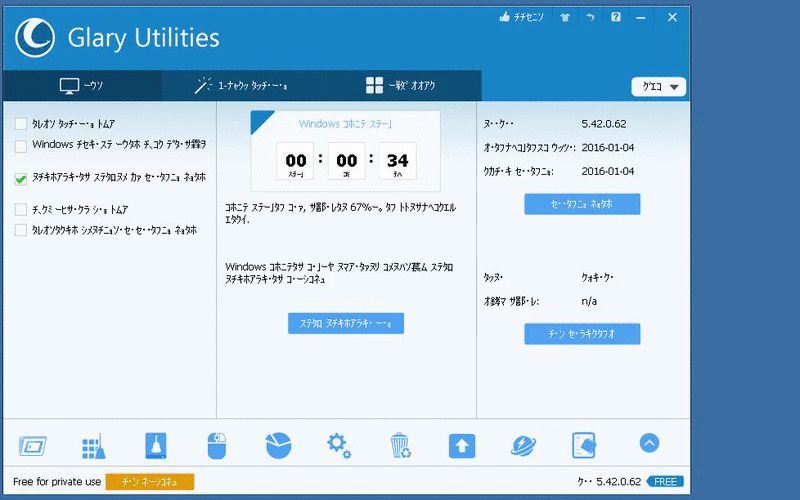Viewport: 800px width, 500px height.
Task: Open the mouse context menu manager icon
Action: pyautogui.click(x=217, y=446)
